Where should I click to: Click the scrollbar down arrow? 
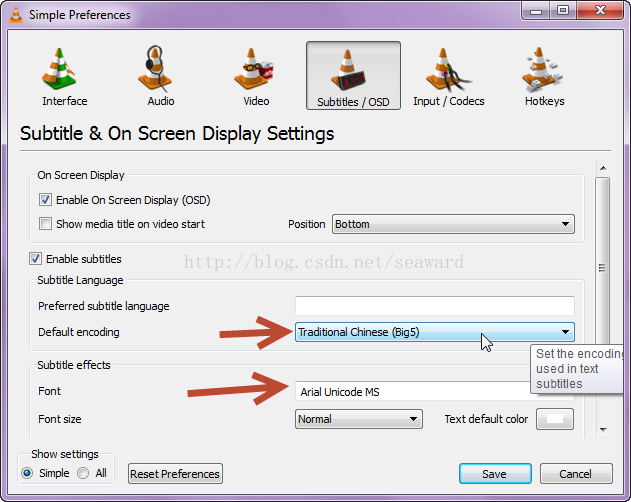(x=603, y=430)
